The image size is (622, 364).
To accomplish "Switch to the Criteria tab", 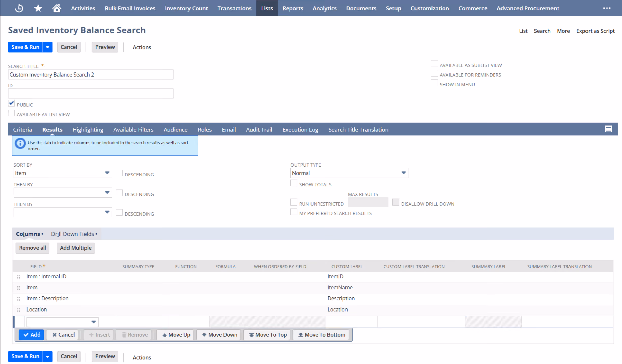I will click(23, 130).
